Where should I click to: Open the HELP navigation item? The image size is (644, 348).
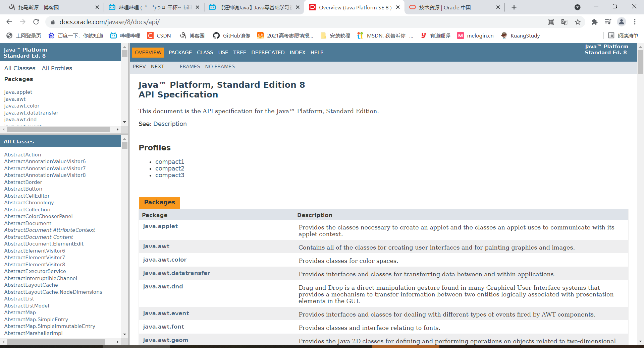pos(317,52)
